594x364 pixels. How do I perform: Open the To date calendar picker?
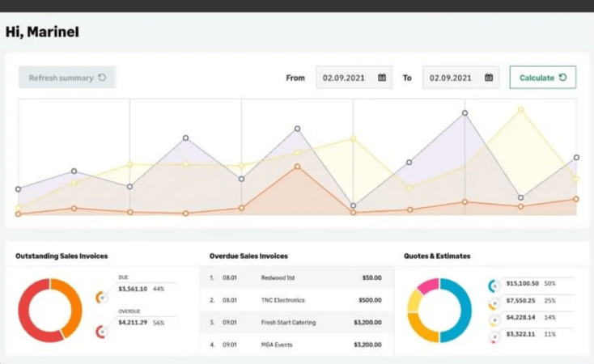489,78
